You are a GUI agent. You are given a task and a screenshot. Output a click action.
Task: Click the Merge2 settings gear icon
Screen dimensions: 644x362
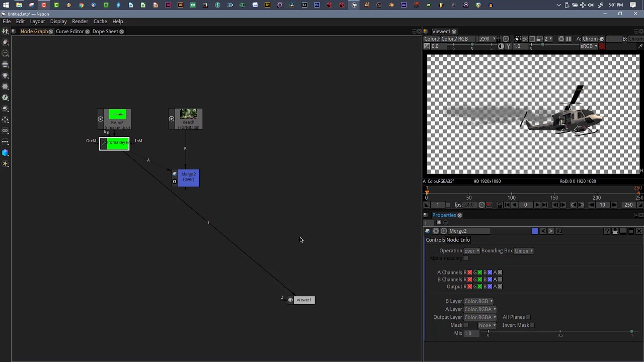pyautogui.click(x=436, y=231)
